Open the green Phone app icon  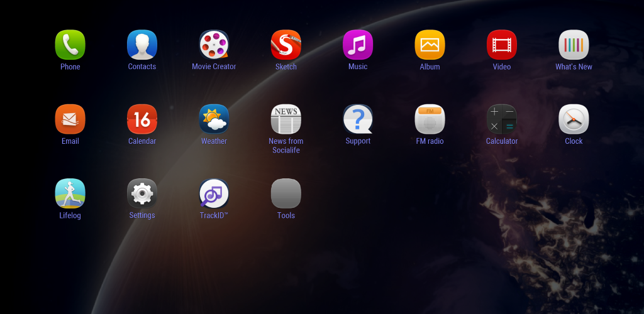(x=70, y=45)
